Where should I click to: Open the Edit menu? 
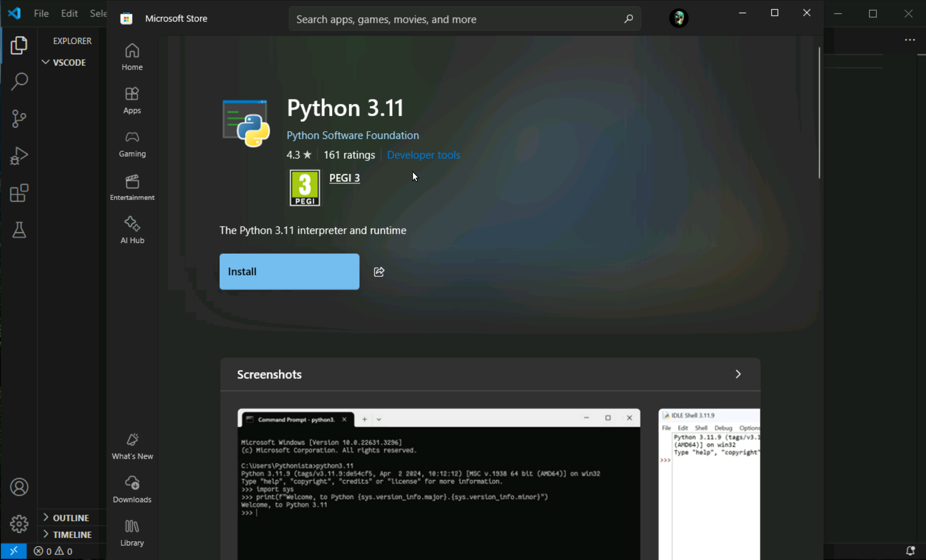[69, 13]
